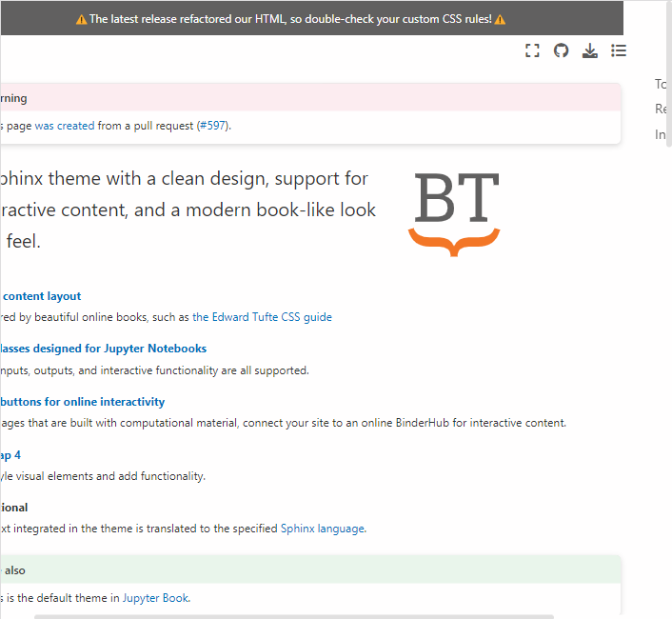Open the download page icon

590,50
